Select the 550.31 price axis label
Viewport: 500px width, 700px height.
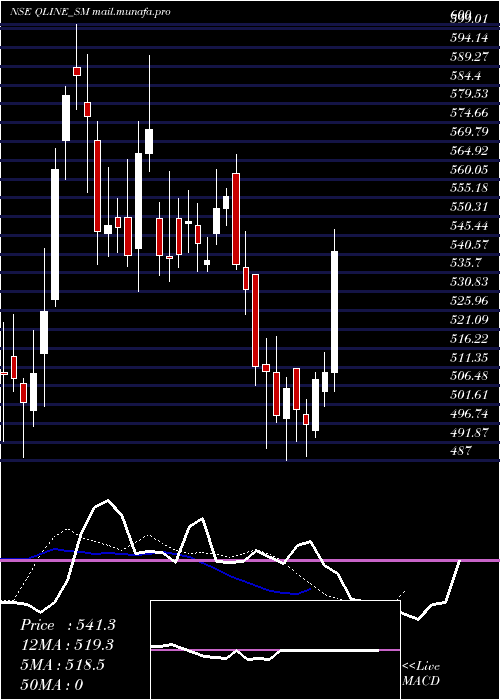[x=469, y=207]
